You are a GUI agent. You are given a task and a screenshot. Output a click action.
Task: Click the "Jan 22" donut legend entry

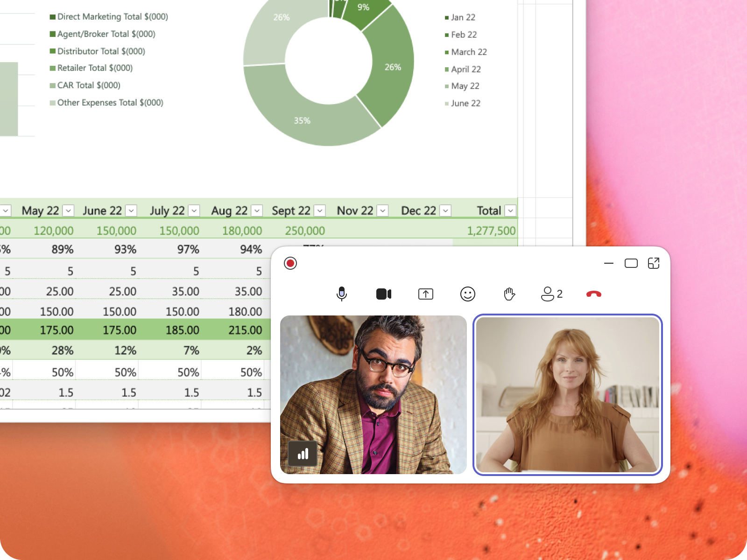(460, 17)
